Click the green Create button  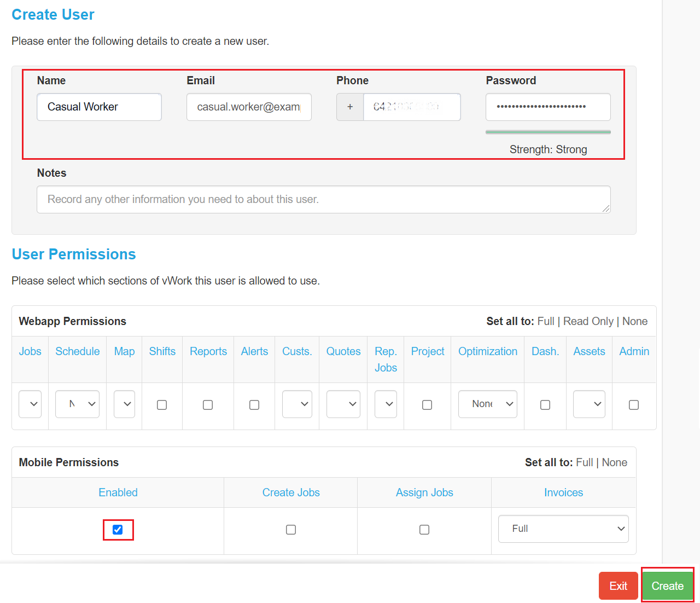(x=667, y=585)
